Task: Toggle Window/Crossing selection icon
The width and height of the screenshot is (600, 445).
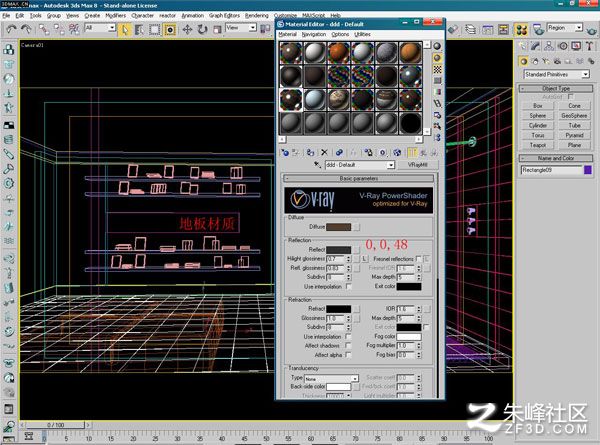Action: pyautogui.click(x=170, y=29)
